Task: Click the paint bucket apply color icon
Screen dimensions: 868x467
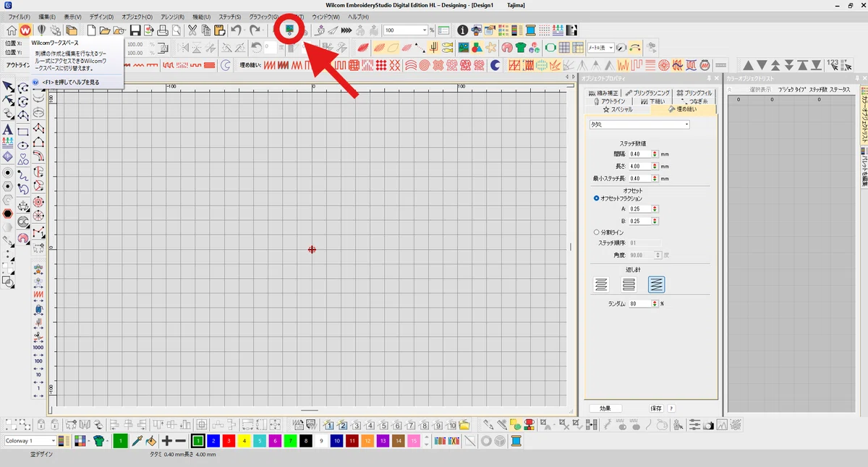Action: [151, 440]
